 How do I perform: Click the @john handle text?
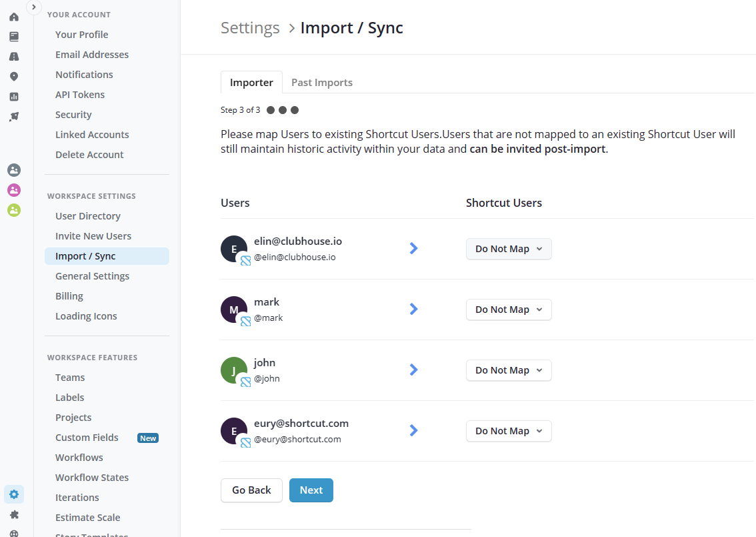[x=267, y=379]
